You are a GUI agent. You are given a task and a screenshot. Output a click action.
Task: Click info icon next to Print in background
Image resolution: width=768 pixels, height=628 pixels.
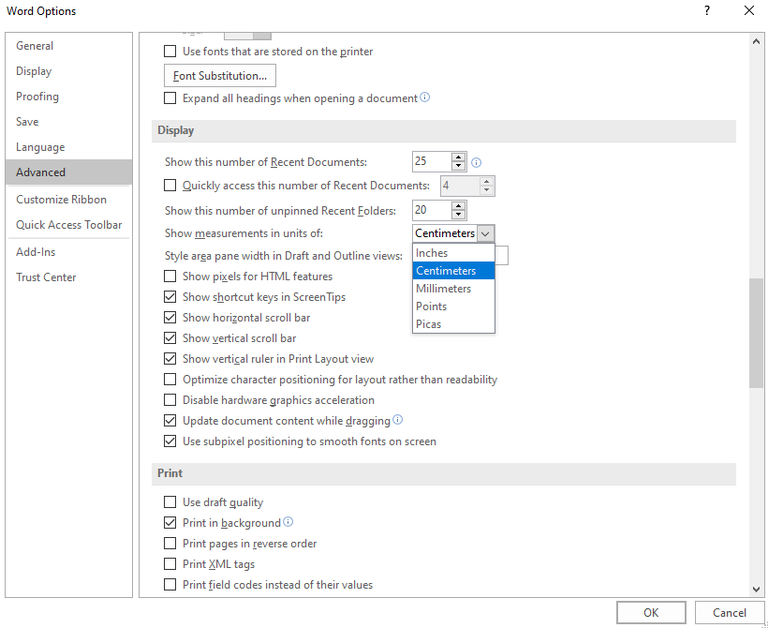288,522
